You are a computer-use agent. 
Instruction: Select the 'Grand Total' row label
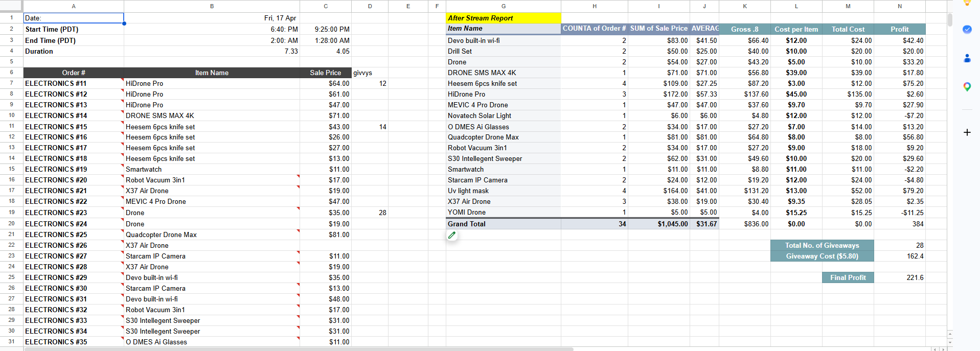point(504,224)
